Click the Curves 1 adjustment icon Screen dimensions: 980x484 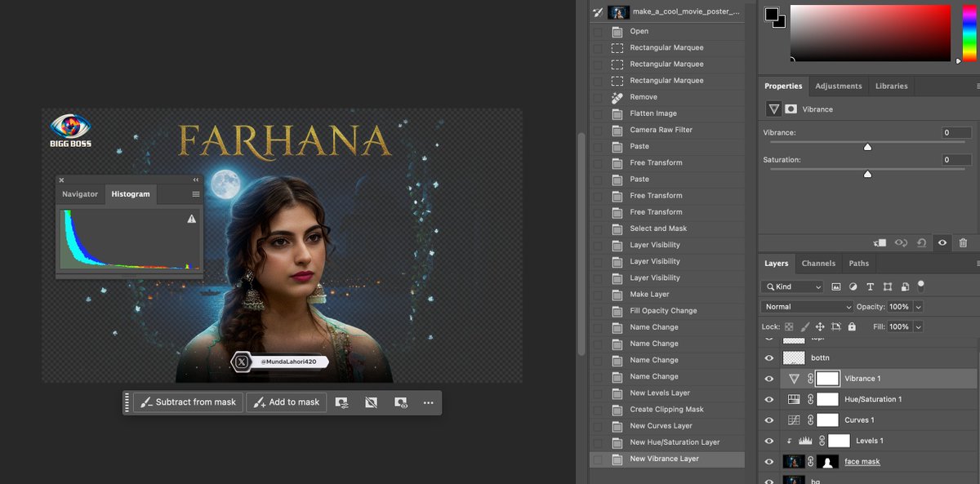point(793,420)
